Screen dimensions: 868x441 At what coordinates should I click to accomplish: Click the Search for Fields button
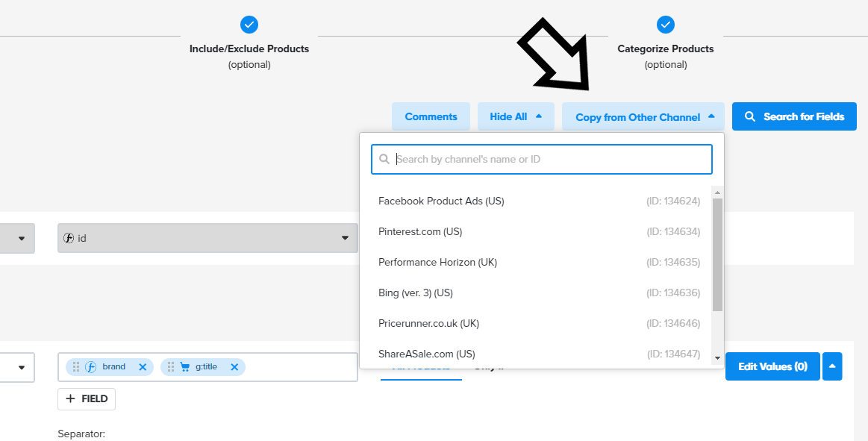[794, 117]
